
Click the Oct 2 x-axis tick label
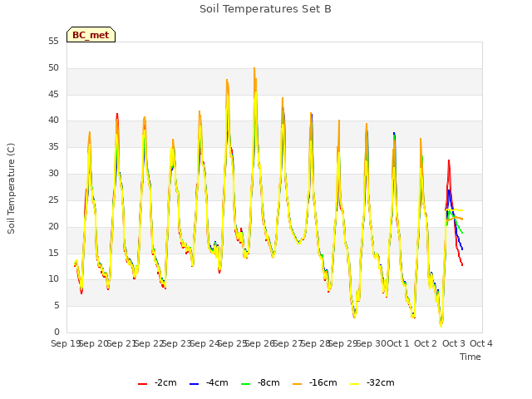tap(426, 343)
